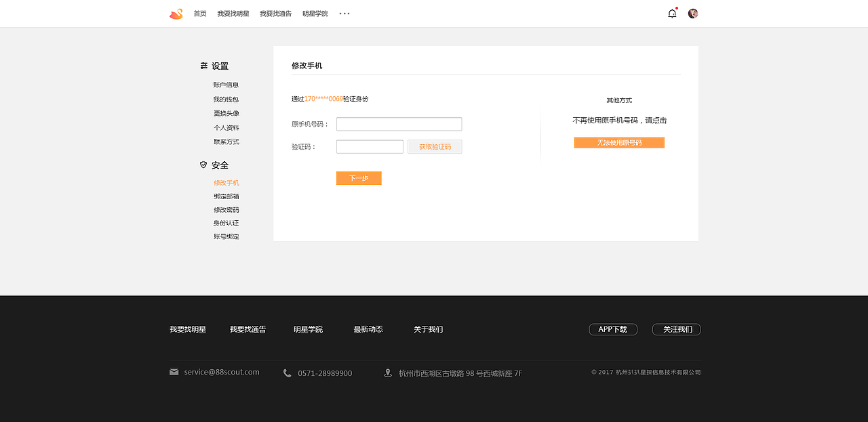
Task: Click the 安全 shield icon in the sidebar
Action: [203, 165]
